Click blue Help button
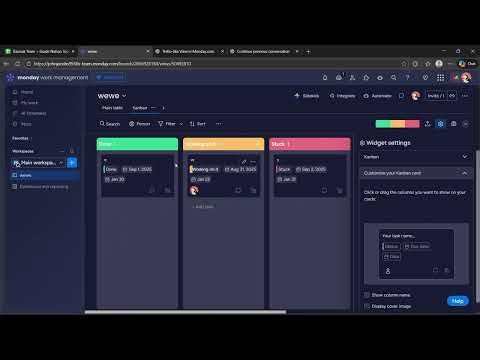 click(458, 301)
